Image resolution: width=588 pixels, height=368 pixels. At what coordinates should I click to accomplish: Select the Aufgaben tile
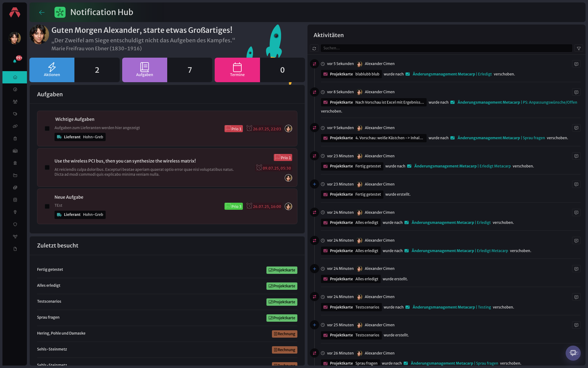click(x=145, y=70)
